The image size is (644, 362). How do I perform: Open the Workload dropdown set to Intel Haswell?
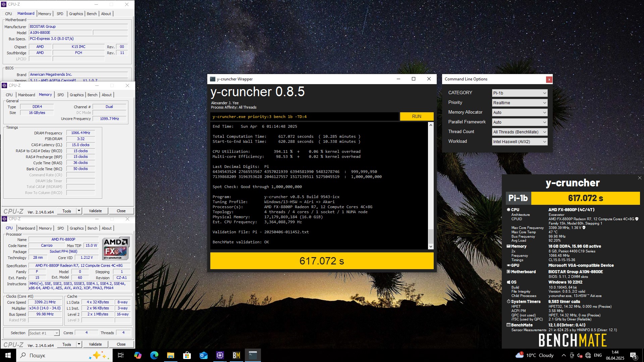coord(520,142)
